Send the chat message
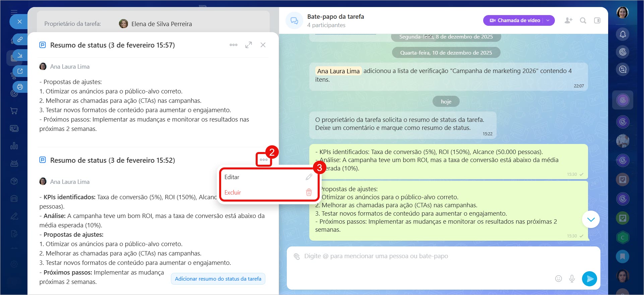Image resolution: width=644 pixels, height=295 pixels. (589, 279)
